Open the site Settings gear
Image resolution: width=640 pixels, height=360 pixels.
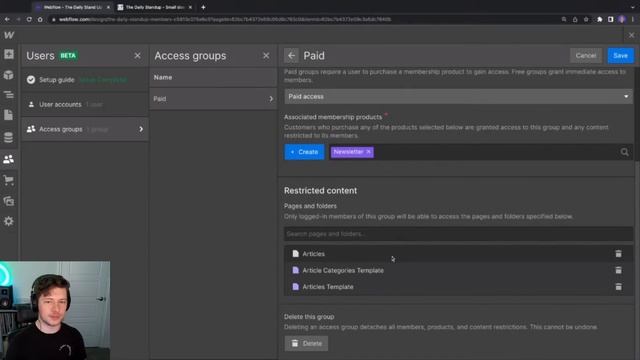[9, 221]
